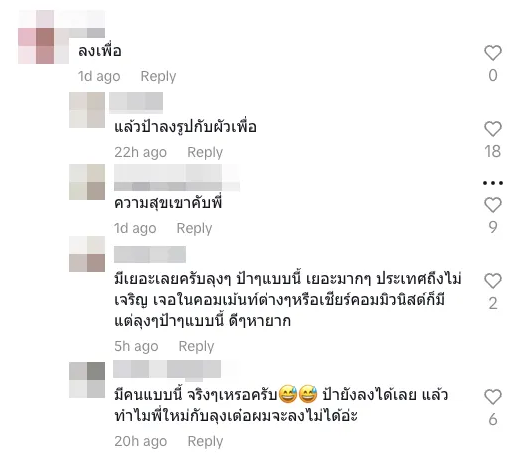
Task: Like the emoji reply with 6 likes
Action: [493, 397]
